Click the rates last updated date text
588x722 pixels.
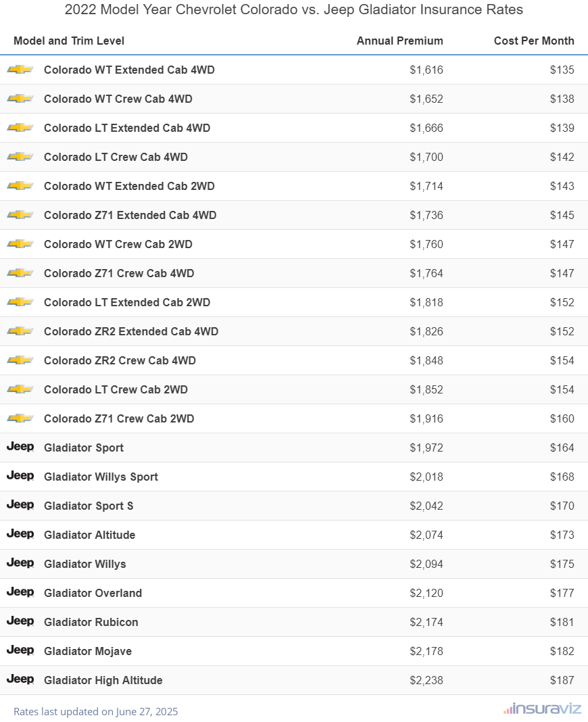click(x=96, y=711)
